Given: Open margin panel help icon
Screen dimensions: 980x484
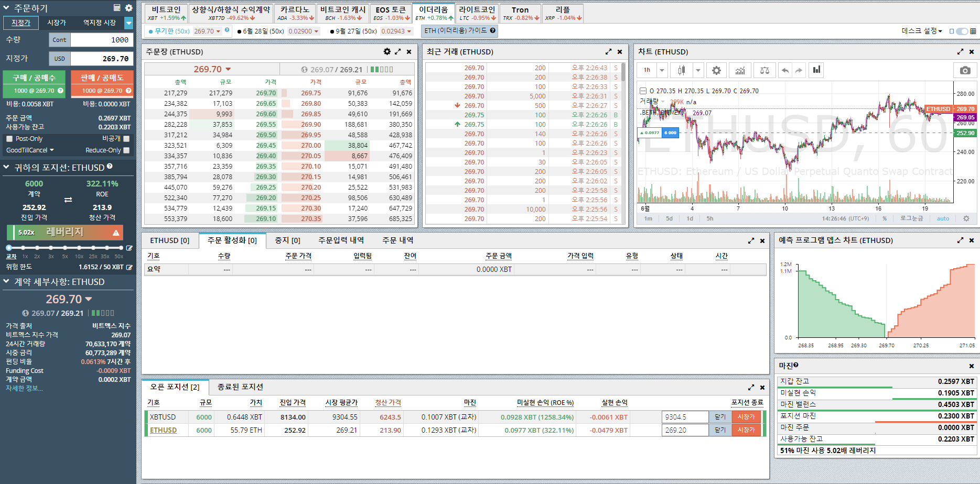Looking at the screenshot, I should 796,365.
